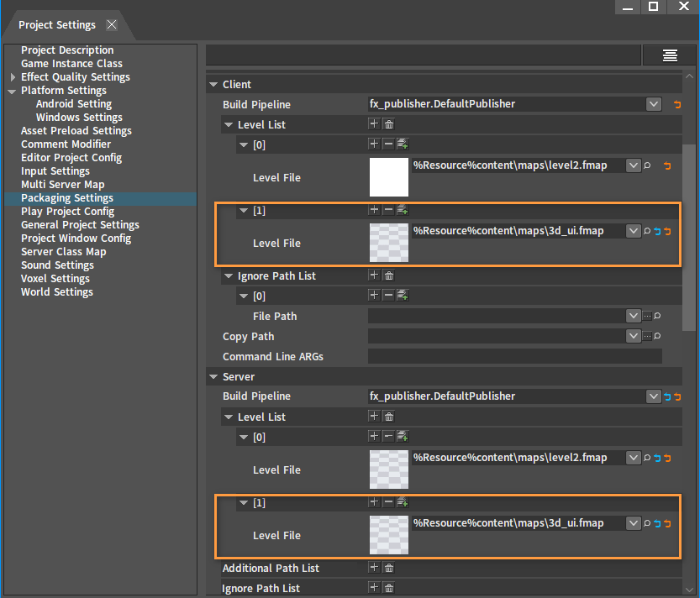Click Client 3d_ui.fmap level thumbnail
The height and width of the screenshot is (598, 700).
click(x=389, y=243)
